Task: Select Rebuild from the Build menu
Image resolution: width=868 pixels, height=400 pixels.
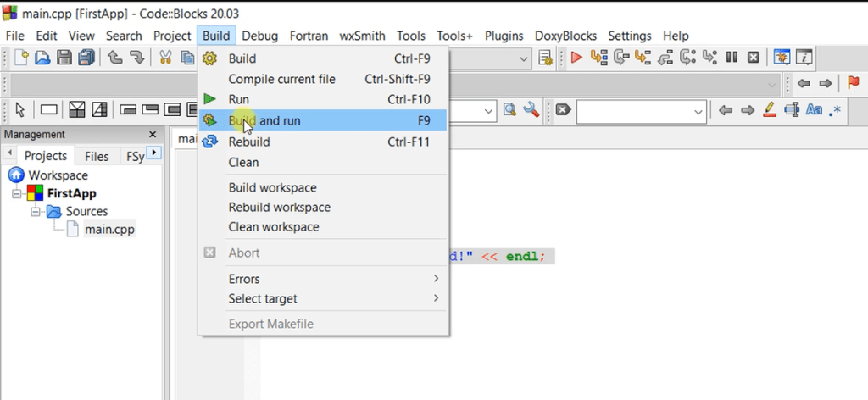Action: pyautogui.click(x=323, y=142)
